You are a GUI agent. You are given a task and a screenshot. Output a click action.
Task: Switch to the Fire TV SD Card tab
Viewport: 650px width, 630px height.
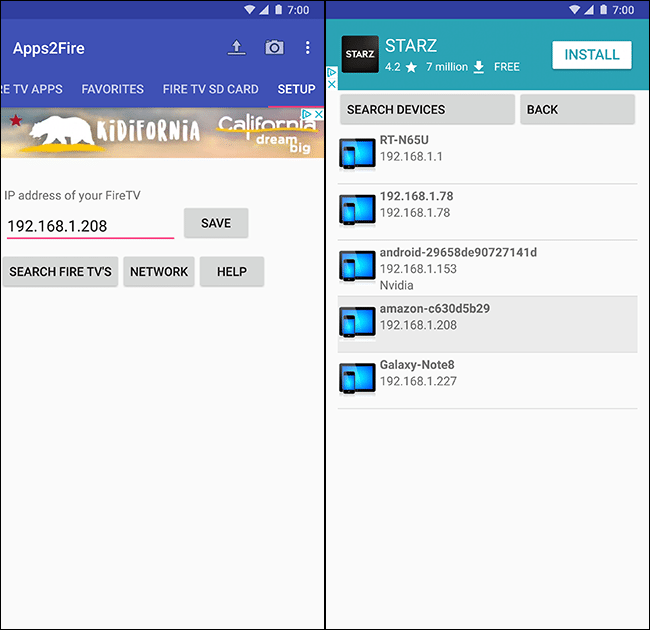click(x=210, y=89)
